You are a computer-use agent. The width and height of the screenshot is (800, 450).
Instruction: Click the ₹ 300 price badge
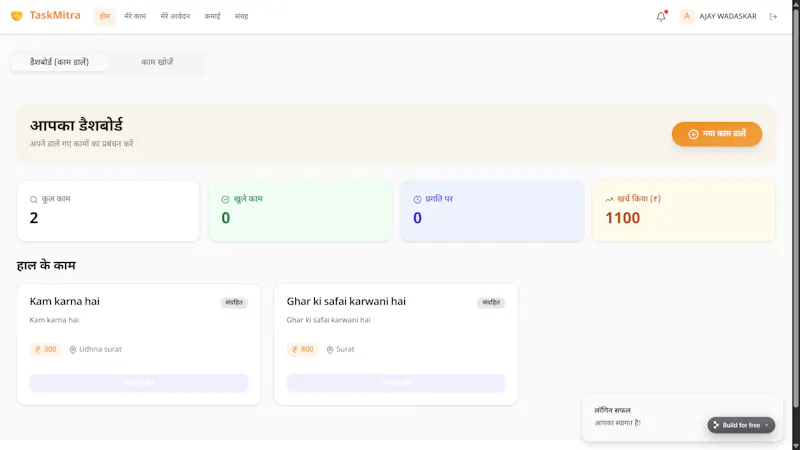click(x=45, y=349)
